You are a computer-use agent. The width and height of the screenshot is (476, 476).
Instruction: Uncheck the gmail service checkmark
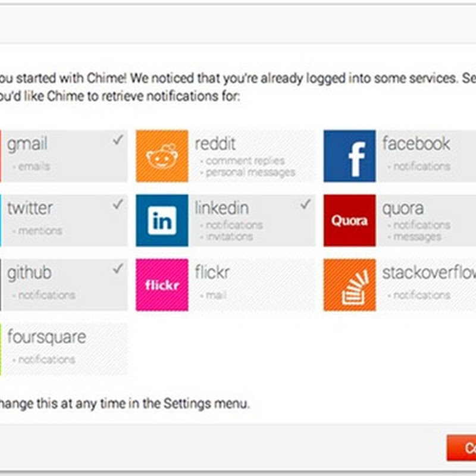(118, 140)
